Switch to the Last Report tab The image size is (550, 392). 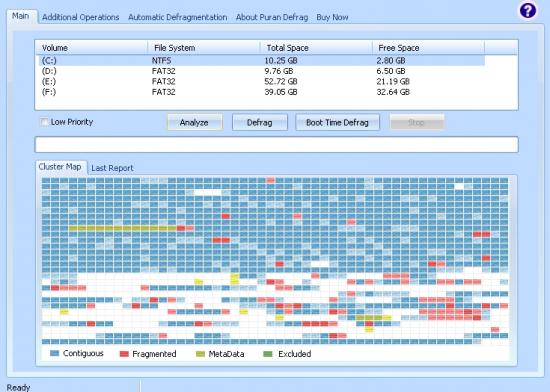112,168
